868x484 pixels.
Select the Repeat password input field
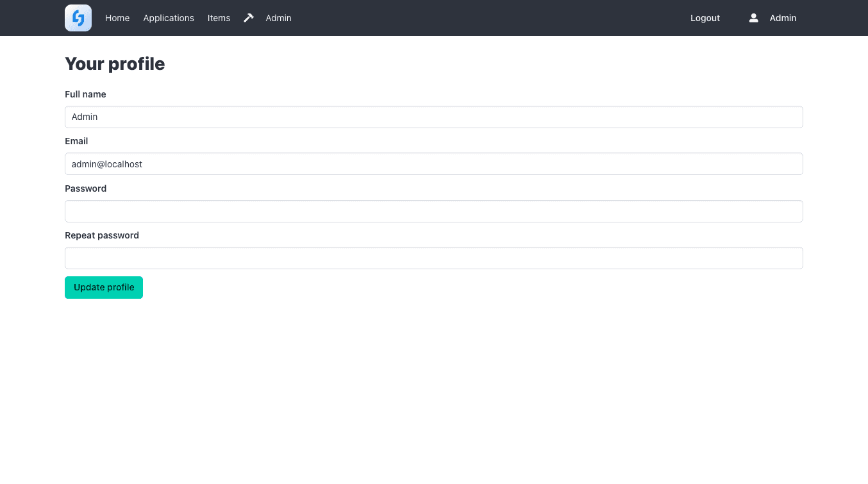pyautogui.click(x=434, y=258)
